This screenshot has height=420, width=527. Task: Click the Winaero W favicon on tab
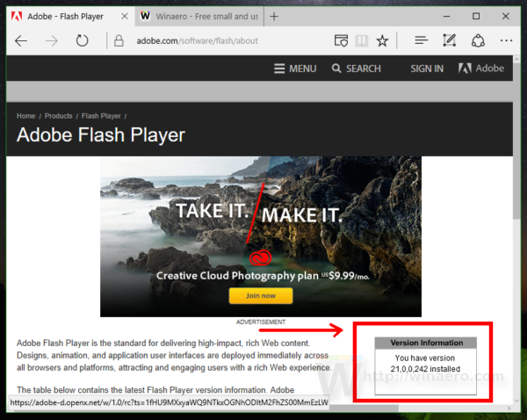(145, 16)
